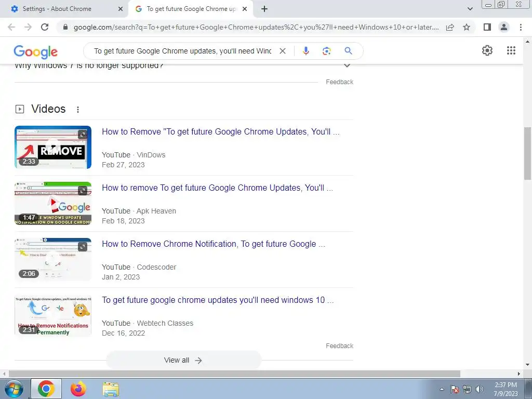This screenshot has width=532, height=399.
Task: Play the 2:06 Codescoder video thumbnail
Action: click(53, 259)
